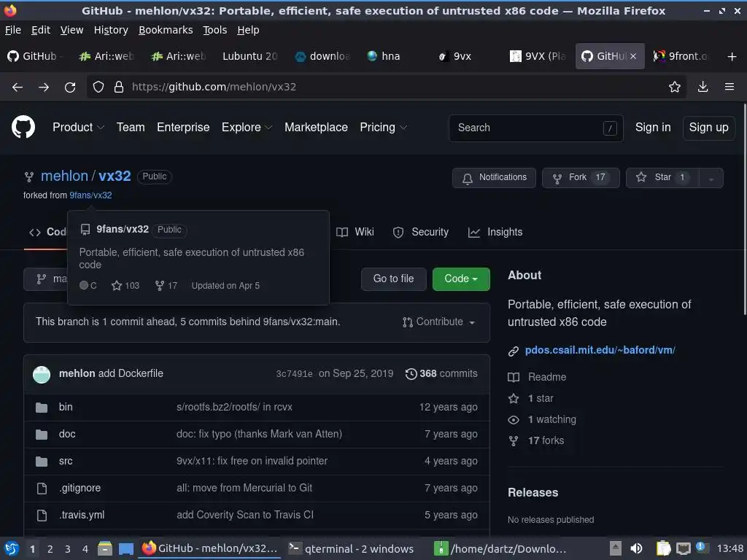Open Firefox downloads icon
Viewport: 747px width, 560px height.
[703, 87]
